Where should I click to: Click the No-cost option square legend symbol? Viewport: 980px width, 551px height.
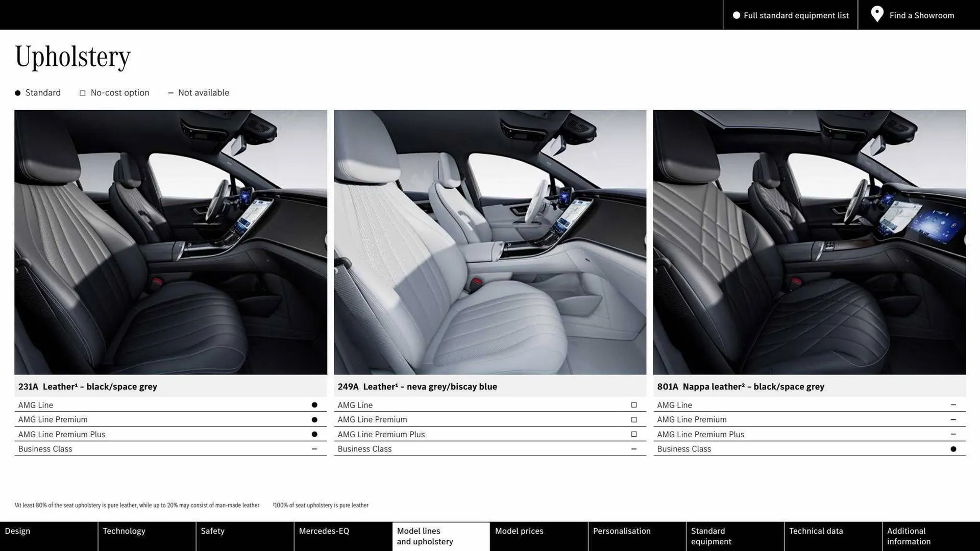pyautogui.click(x=82, y=92)
